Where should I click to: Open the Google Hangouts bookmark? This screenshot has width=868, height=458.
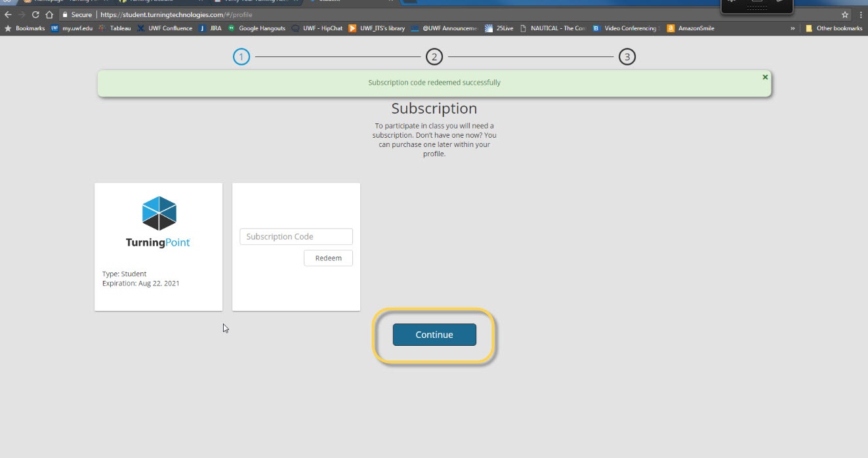coord(256,28)
